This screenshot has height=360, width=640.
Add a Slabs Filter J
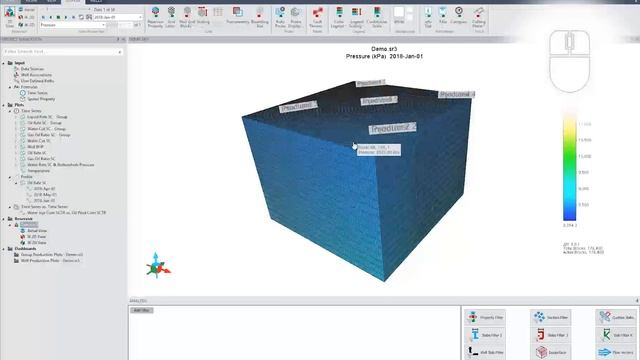(551, 335)
